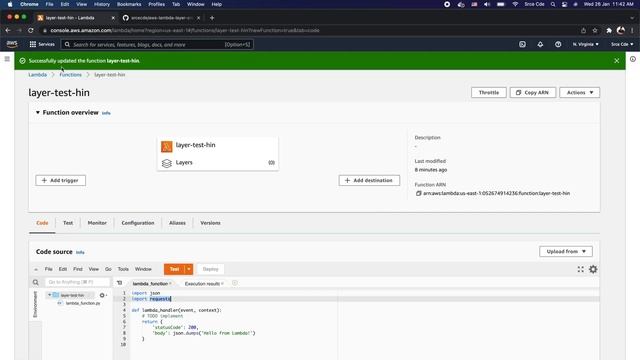Viewport: 640px width, 360px height.
Task: Open the Environment vertical side tab
Action: click(x=35, y=304)
